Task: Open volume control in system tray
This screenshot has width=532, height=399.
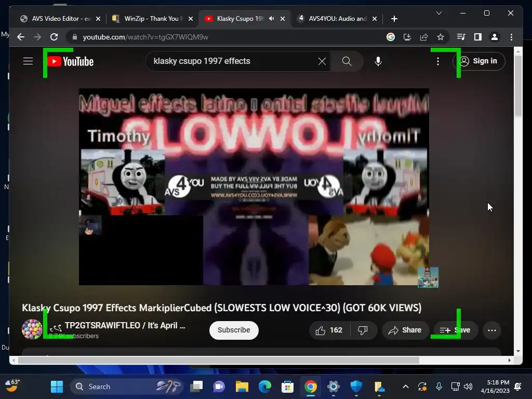Action: pos(468,387)
